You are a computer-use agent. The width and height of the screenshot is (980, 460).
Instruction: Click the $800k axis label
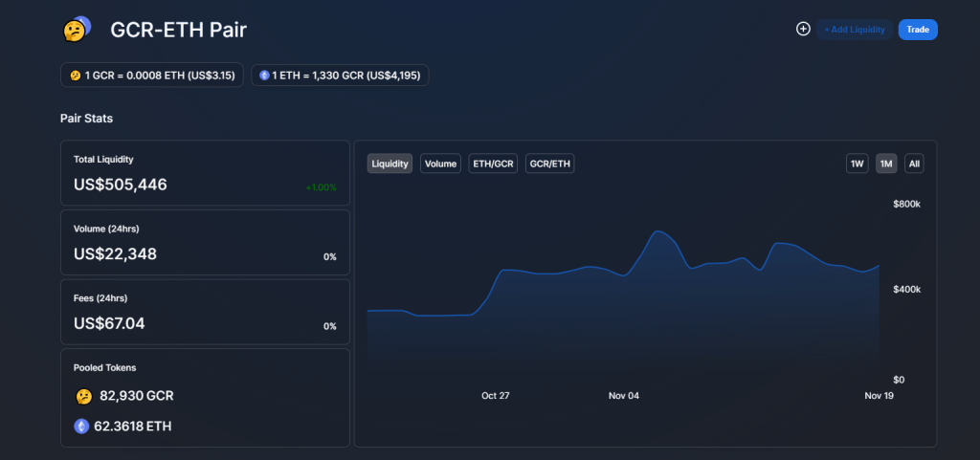(906, 204)
